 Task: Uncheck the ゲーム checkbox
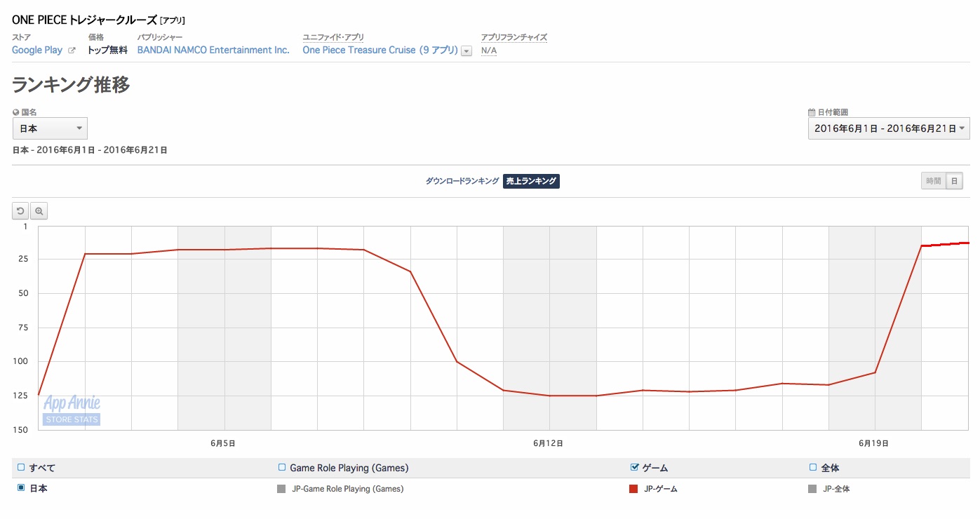pyautogui.click(x=635, y=467)
